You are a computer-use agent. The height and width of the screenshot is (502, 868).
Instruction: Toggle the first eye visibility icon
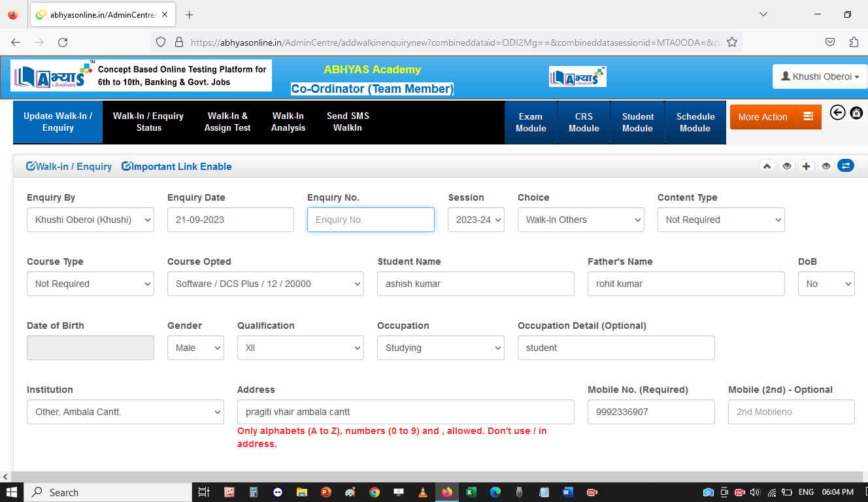pos(786,166)
